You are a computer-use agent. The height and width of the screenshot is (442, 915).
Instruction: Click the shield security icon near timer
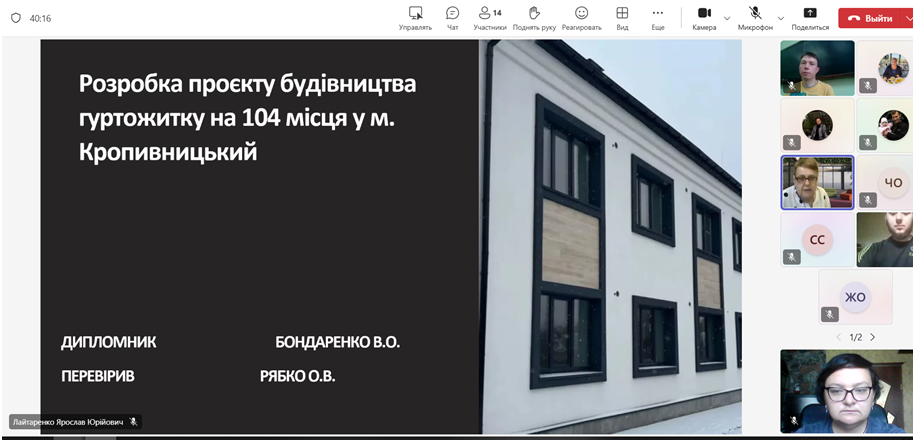[x=16, y=18]
